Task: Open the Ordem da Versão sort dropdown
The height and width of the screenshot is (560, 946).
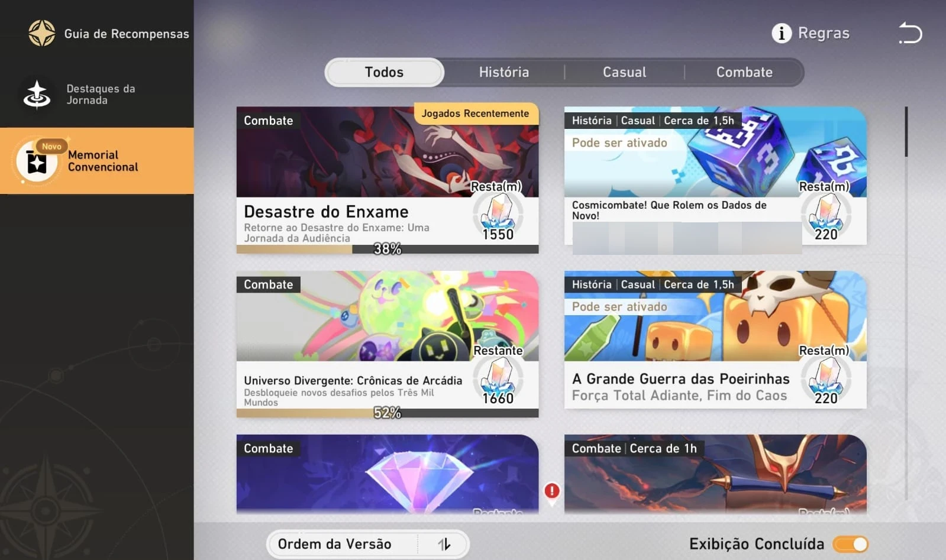Action: [368, 544]
